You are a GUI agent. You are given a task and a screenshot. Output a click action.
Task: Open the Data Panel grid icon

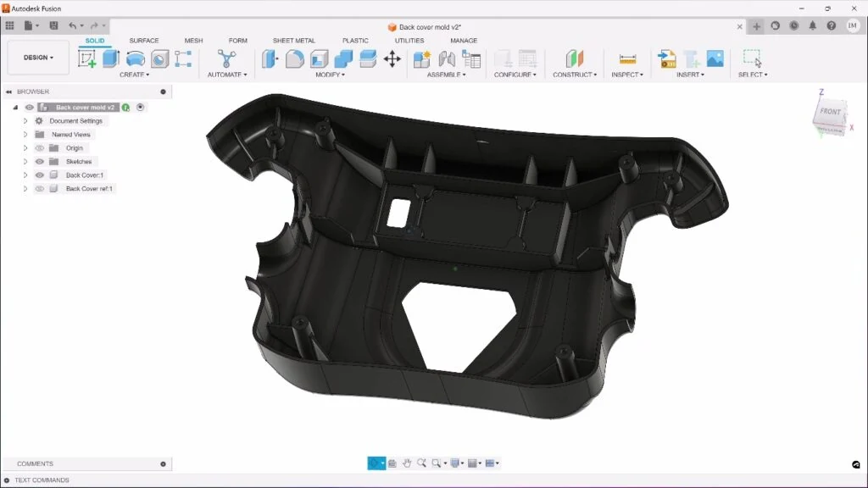tap(10, 25)
